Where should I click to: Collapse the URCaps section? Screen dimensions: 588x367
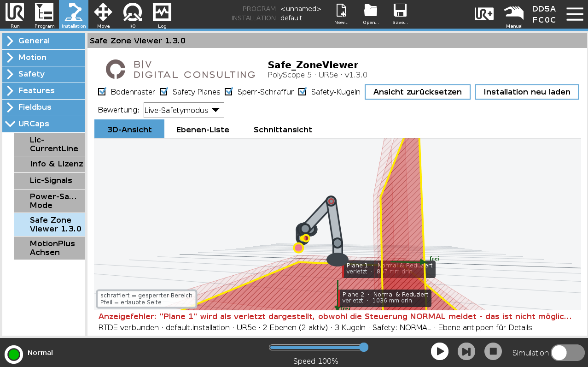44,124
